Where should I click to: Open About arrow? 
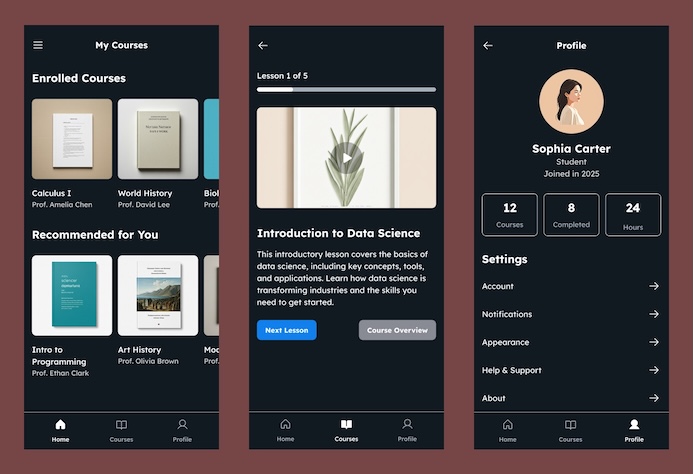(654, 398)
